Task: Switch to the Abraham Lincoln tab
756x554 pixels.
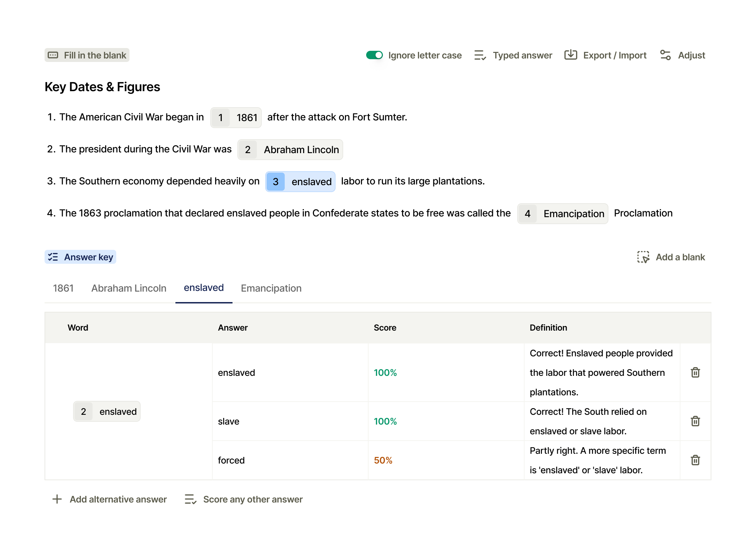Action: (x=129, y=288)
